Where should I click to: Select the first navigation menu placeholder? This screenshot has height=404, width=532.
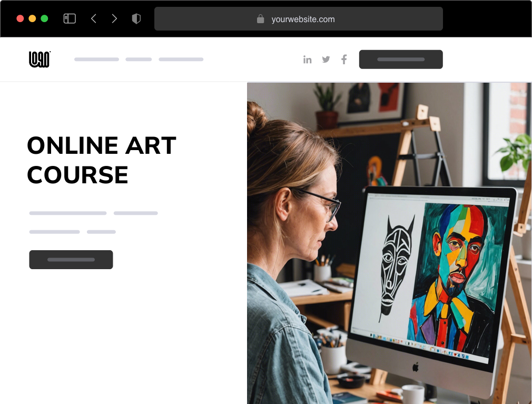pyautogui.click(x=97, y=60)
